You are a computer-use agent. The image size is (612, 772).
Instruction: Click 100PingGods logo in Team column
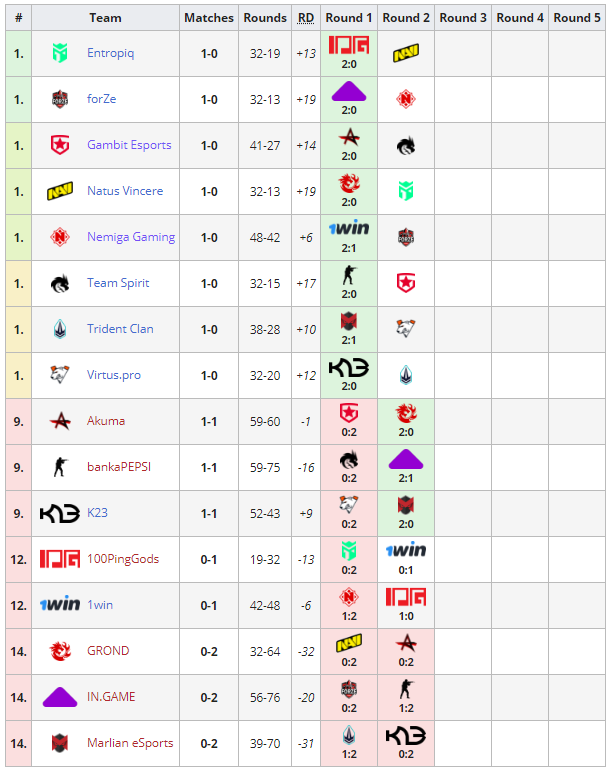click(60, 559)
